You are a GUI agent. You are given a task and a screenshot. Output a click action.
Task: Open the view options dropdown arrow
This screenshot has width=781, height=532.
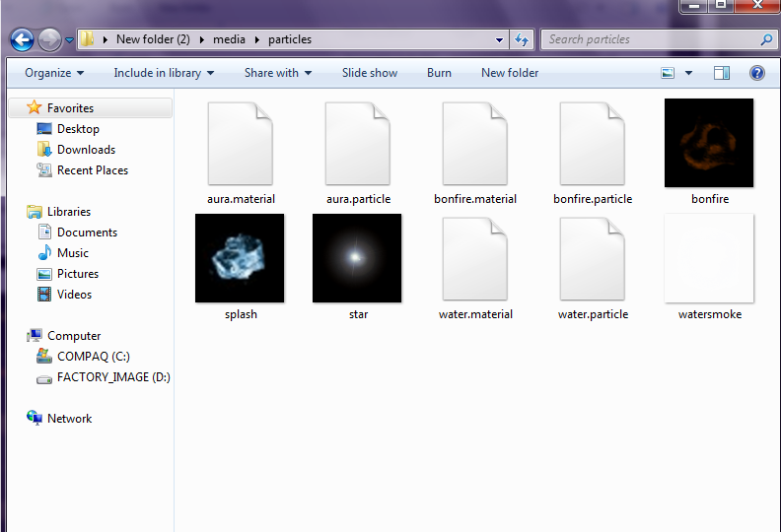[688, 73]
